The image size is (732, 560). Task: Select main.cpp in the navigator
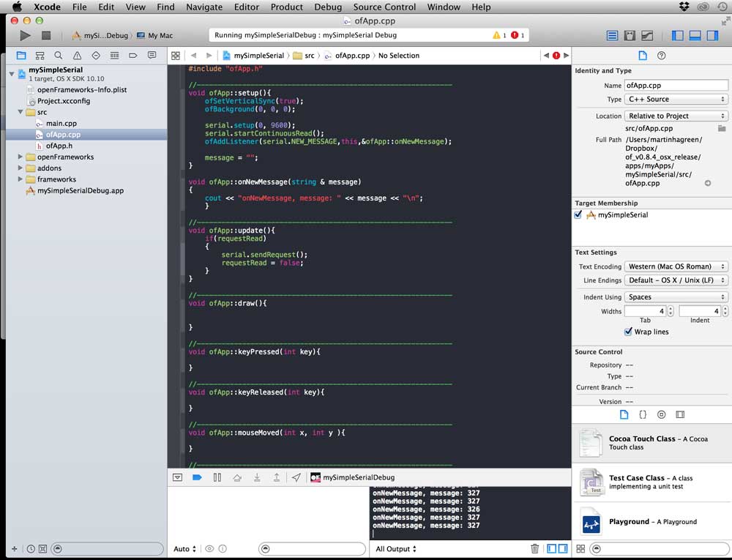[x=61, y=123]
